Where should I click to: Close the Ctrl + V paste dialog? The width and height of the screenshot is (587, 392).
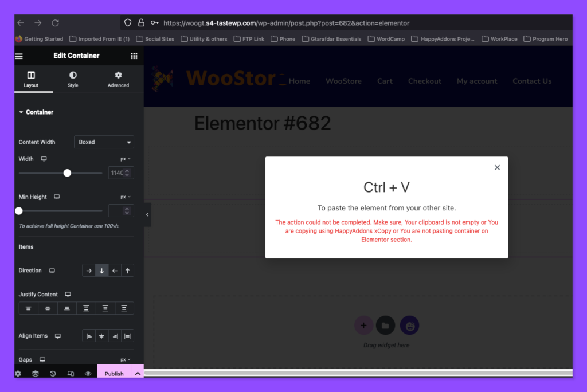(497, 167)
